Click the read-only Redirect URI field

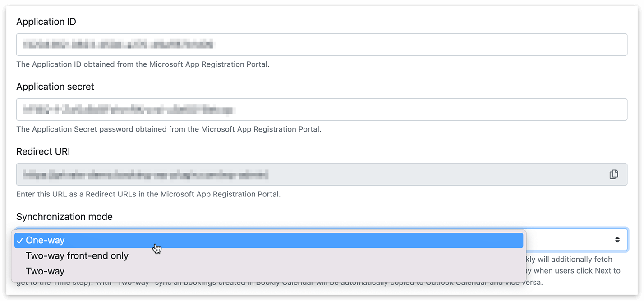click(x=322, y=174)
